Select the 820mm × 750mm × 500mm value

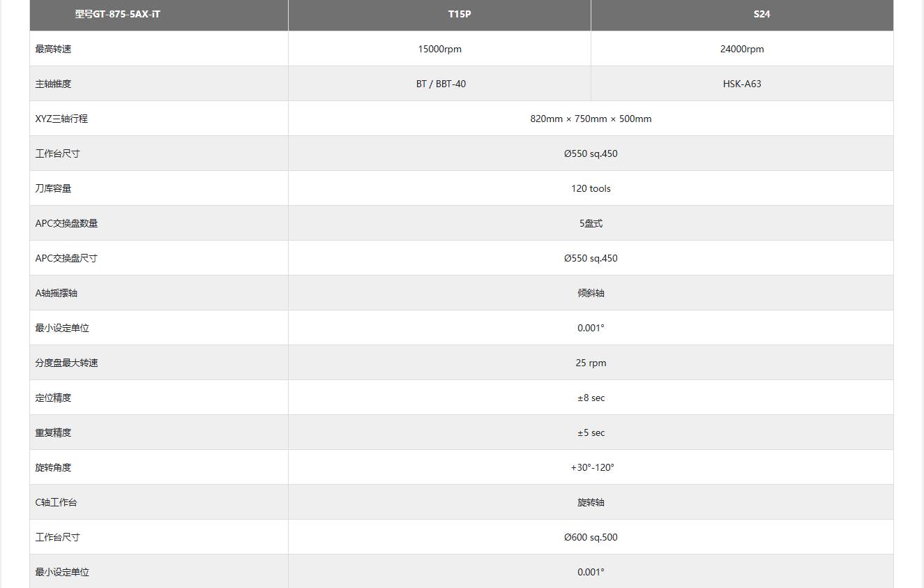(x=591, y=119)
